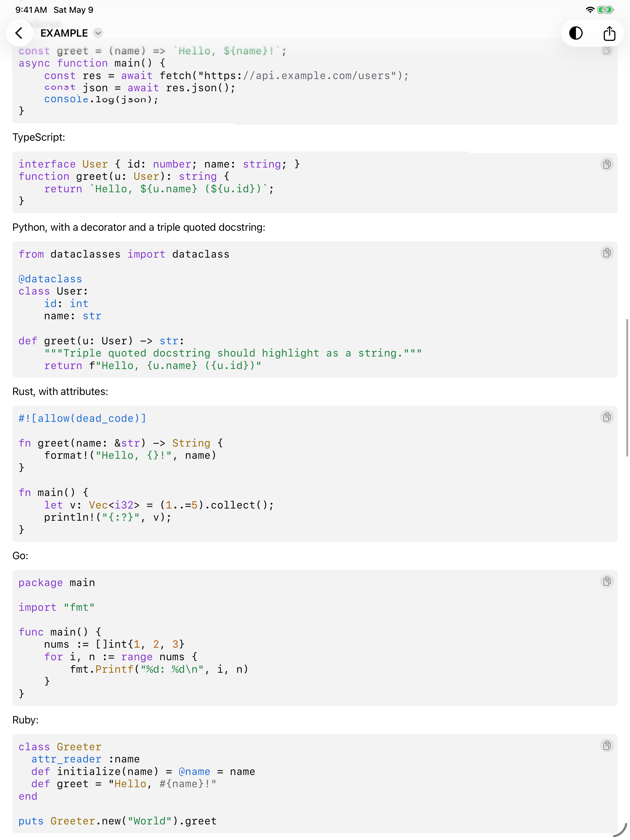Tap the 9:41 AM clock
Screen dimensions: 630x840
31,10
